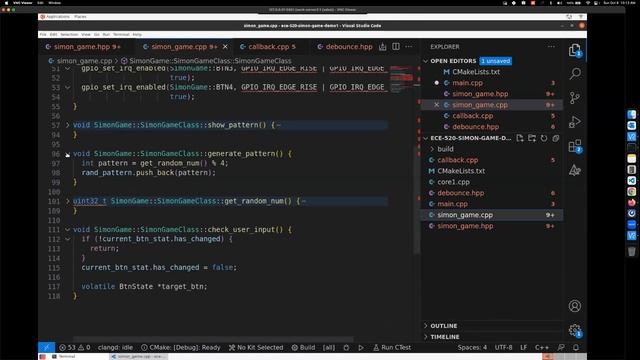Open the Extensions view

(x=575, y=146)
